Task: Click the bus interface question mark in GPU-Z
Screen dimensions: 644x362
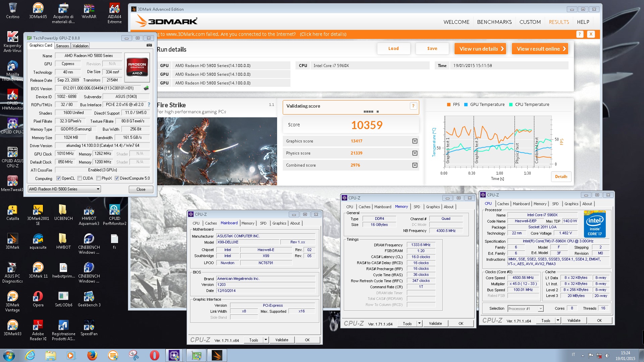Action: [149, 105]
